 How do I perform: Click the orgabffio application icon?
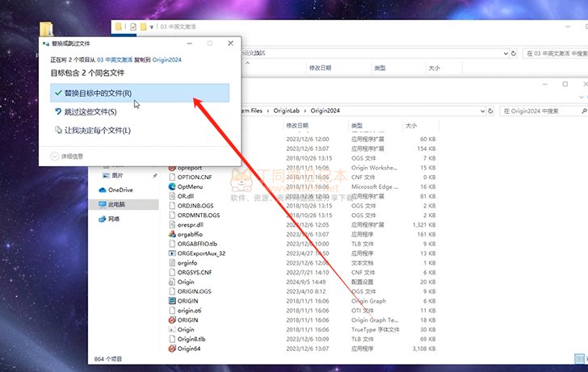click(172, 234)
